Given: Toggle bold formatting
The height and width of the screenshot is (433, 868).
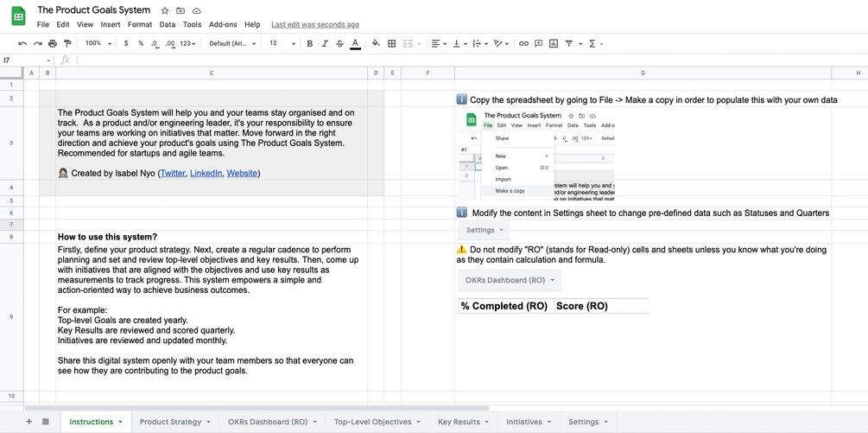Looking at the screenshot, I should point(310,43).
